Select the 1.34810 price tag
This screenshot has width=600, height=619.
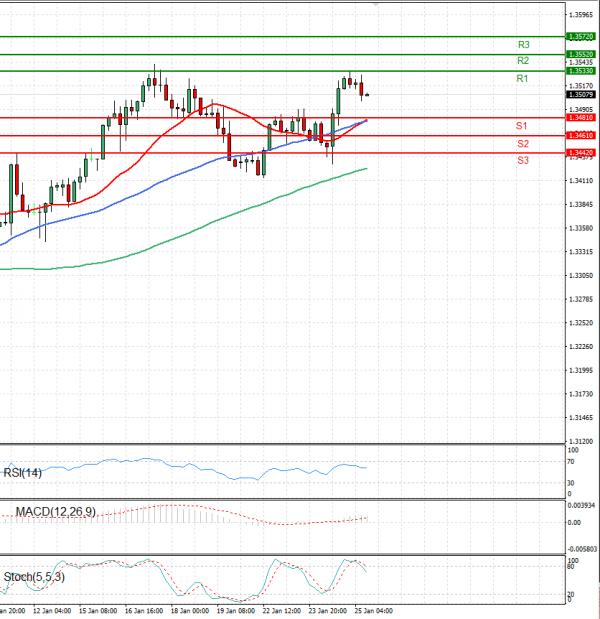pyautogui.click(x=580, y=118)
